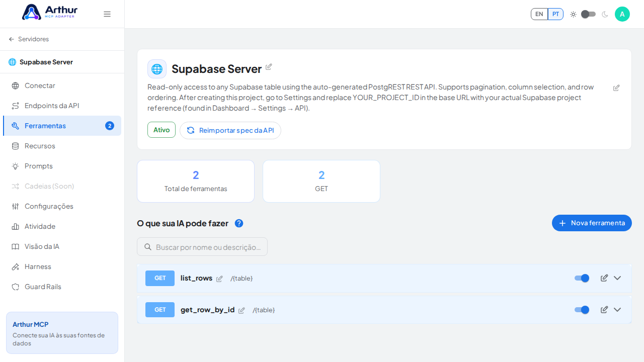Collapse the sidebar with the hamburger icon
The width and height of the screenshot is (644, 362).
(x=107, y=14)
